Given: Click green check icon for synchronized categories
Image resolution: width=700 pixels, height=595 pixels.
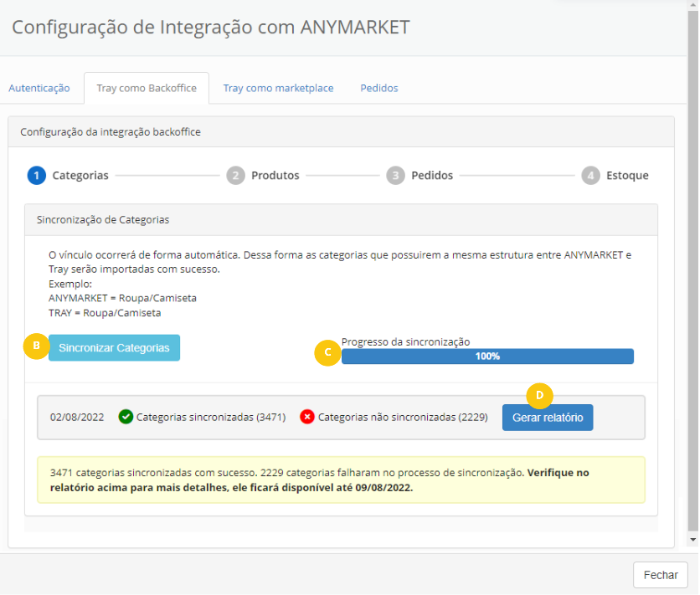Looking at the screenshot, I should 126,417.
